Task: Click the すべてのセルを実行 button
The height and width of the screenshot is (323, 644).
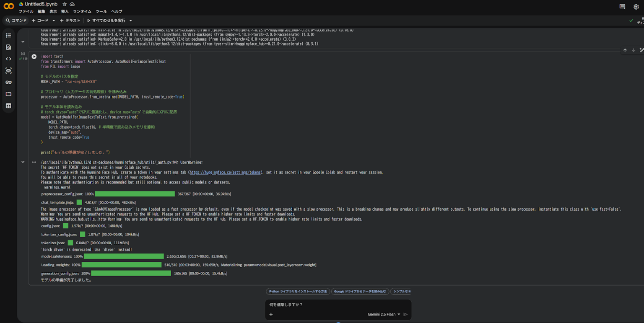Action: point(106,21)
